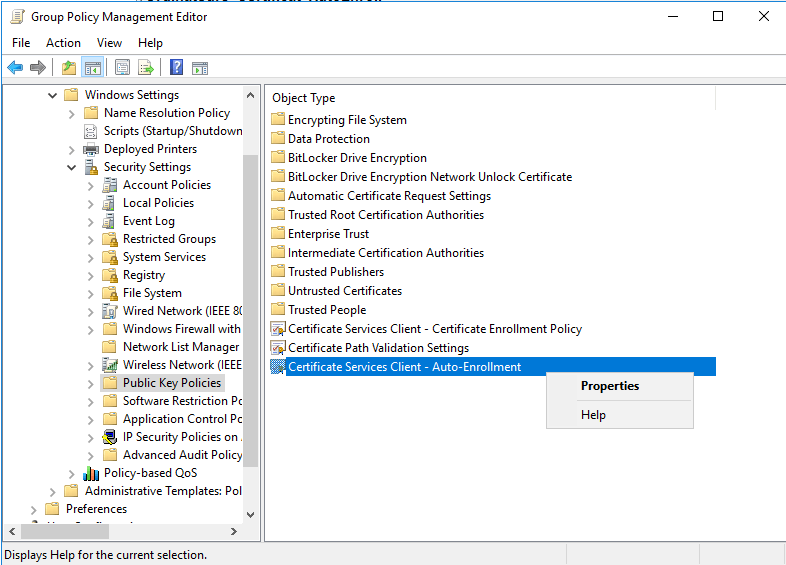Click the Policy-based QoS chart icon
The width and height of the screenshot is (786, 565).
[91, 473]
